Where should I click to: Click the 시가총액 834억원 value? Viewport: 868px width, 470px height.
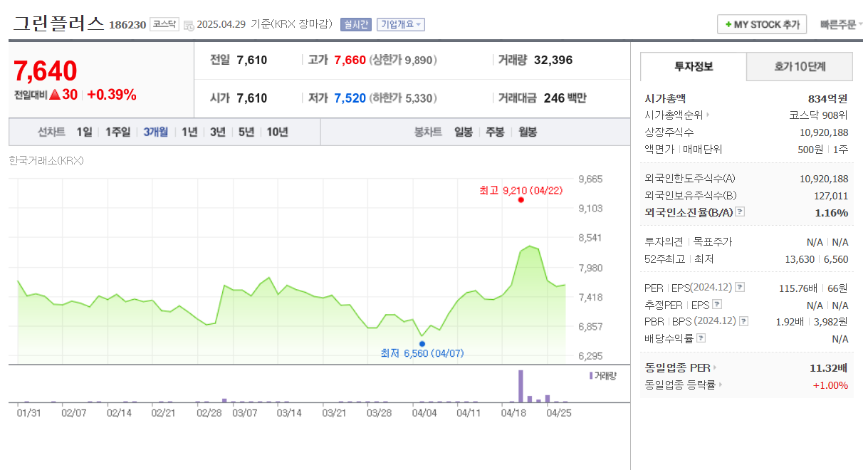tap(828, 98)
